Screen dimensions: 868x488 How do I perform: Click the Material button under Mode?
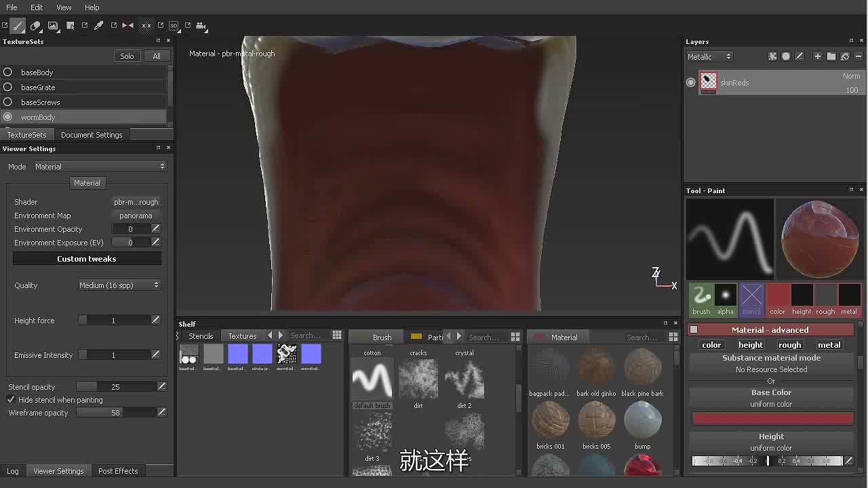pyautogui.click(x=87, y=183)
